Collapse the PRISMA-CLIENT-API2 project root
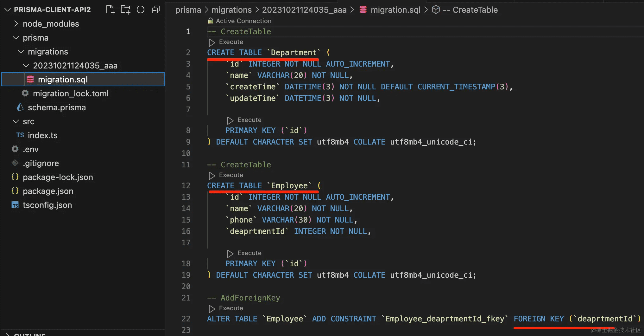This screenshot has height=336, width=644. 52,10
